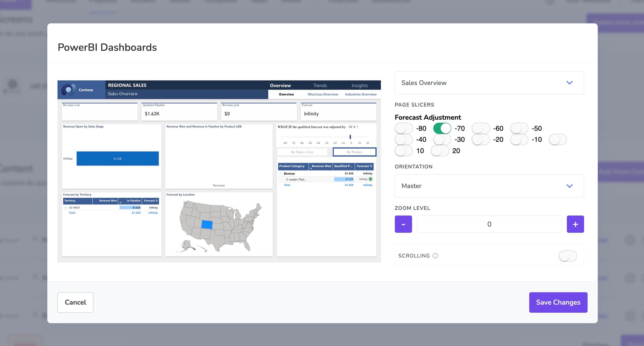The height and width of the screenshot is (346, 644).
Task: Click the zoom level input field
Action: click(x=489, y=224)
